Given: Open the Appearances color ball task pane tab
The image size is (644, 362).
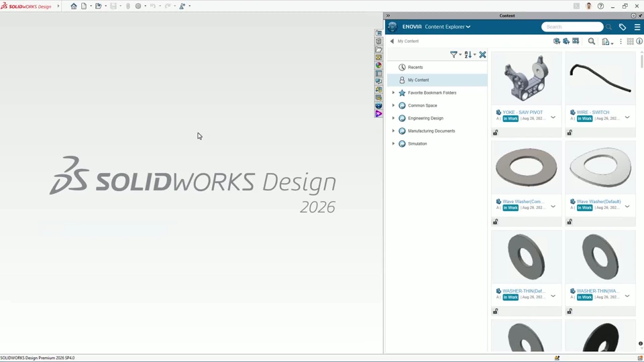Looking at the screenshot, I should [x=378, y=65].
